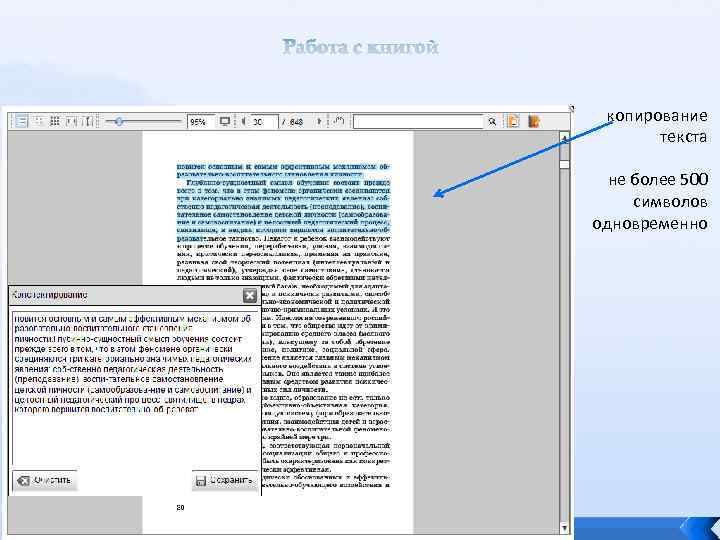
Task: Click the fit-to-width icon
Action: pyautogui.click(x=72, y=121)
